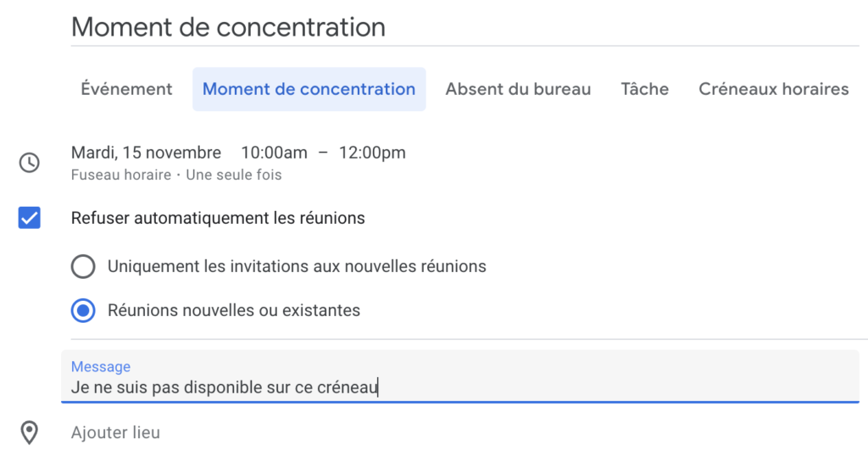Click the Réunions nouvelles ou existantes label text

point(234,310)
